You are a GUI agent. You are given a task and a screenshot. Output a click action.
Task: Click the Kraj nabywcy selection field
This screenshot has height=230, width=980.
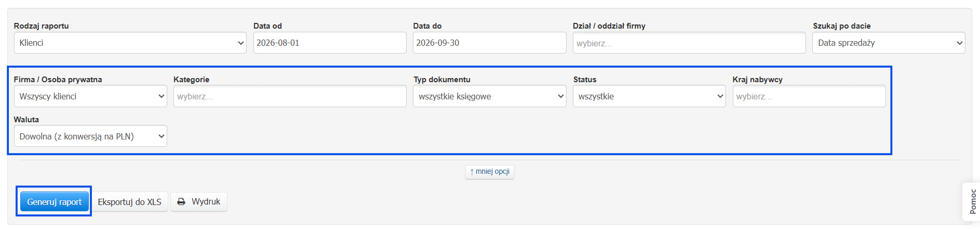[x=809, y=96]
